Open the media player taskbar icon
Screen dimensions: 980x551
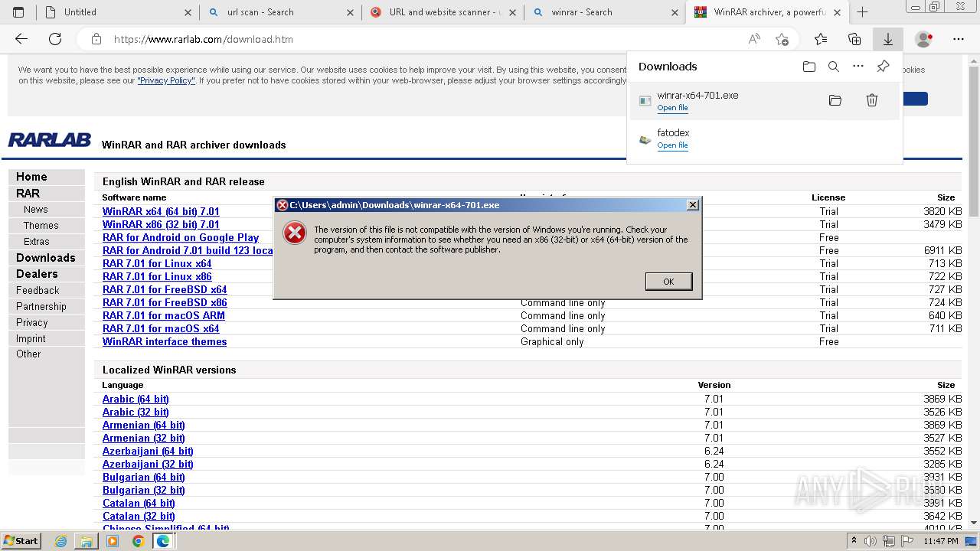[113, 541]
